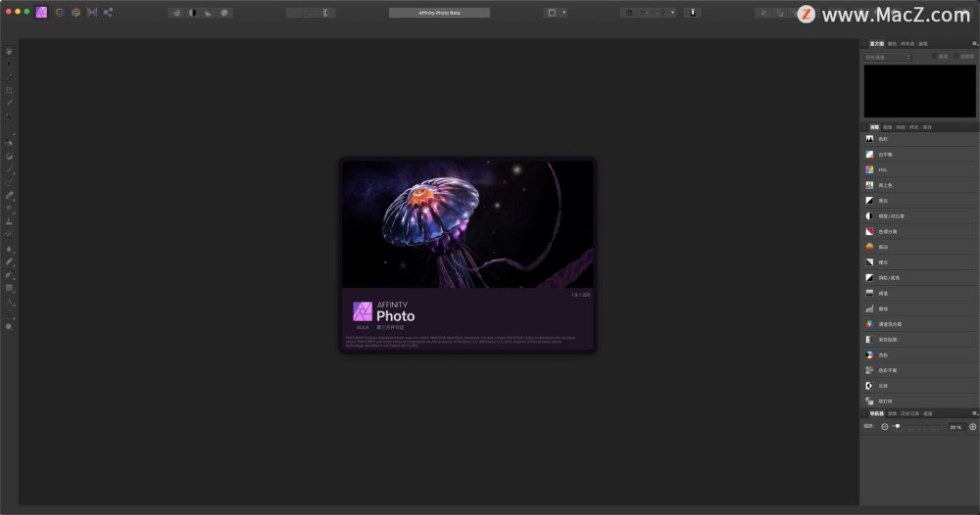The height and width of the screenshot is (515, 980).
Task: Click the 阈值 threshold adjustment icon
Action: coord(869,293)
